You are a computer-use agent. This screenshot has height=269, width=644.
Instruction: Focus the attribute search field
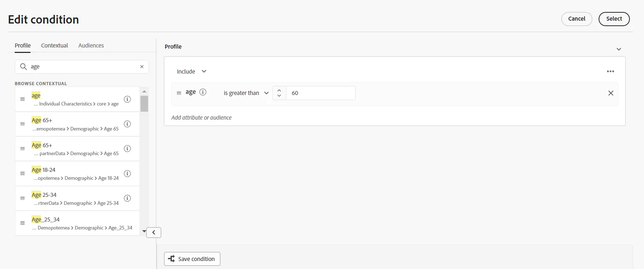(82, 67)
